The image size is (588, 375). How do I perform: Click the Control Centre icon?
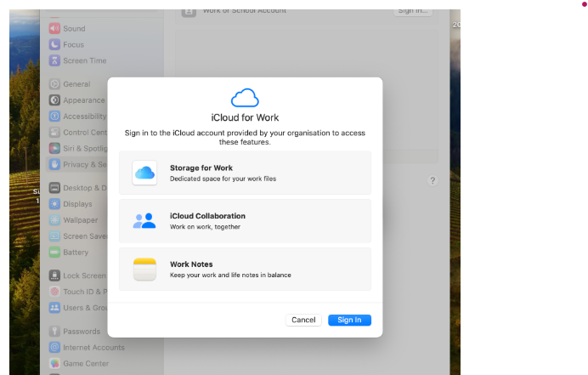tap(54, 133)
